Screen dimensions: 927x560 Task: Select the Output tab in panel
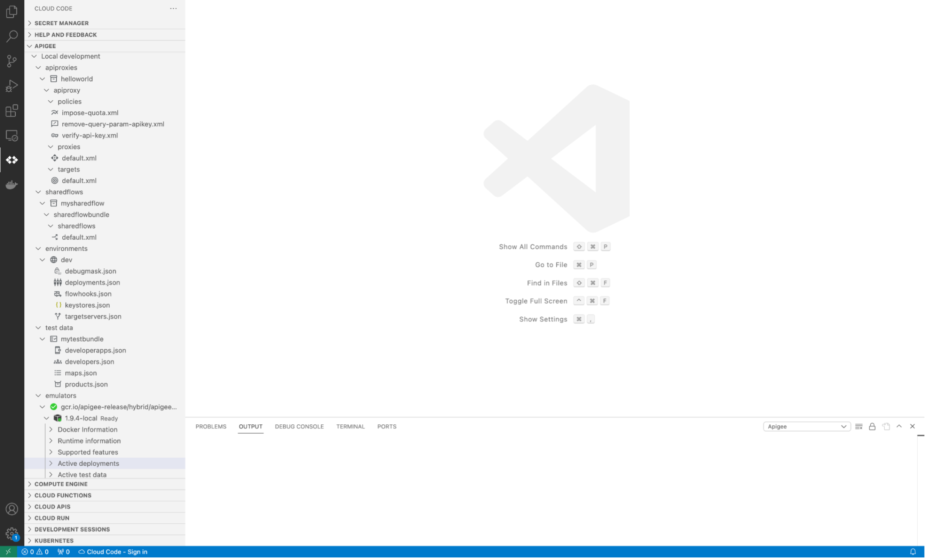[x=250, y=426]
